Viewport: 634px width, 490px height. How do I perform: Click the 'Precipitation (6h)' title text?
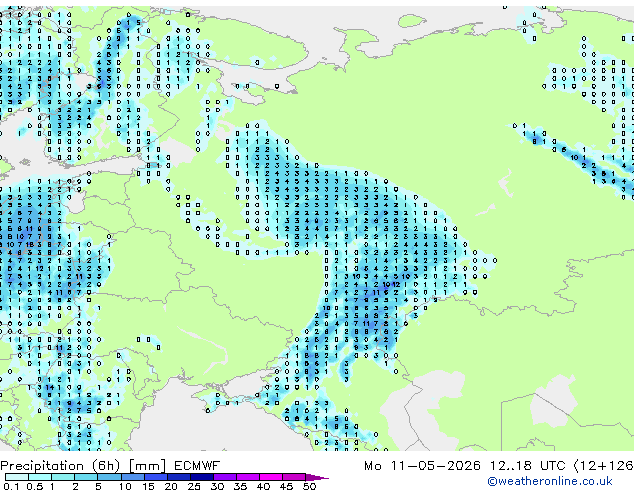pos(60,466)
